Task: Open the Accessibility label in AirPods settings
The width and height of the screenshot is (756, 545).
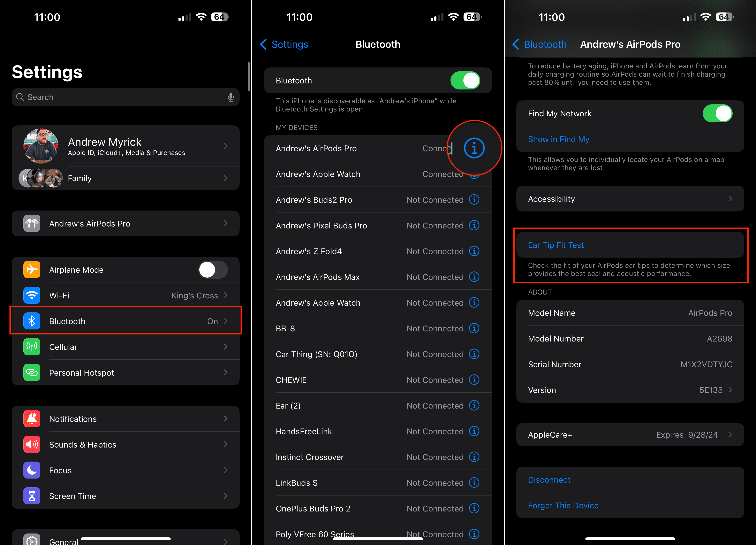Action: 551,199
